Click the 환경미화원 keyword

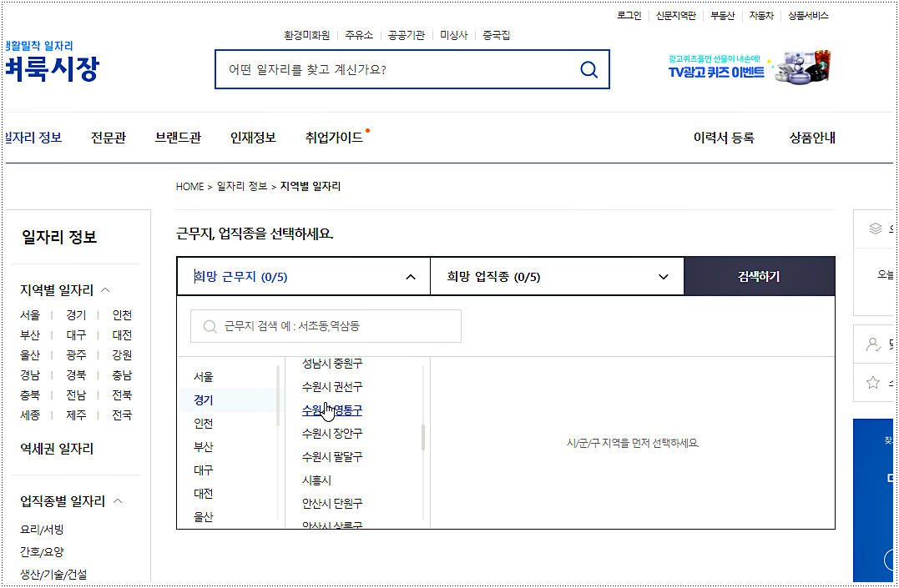306,35
